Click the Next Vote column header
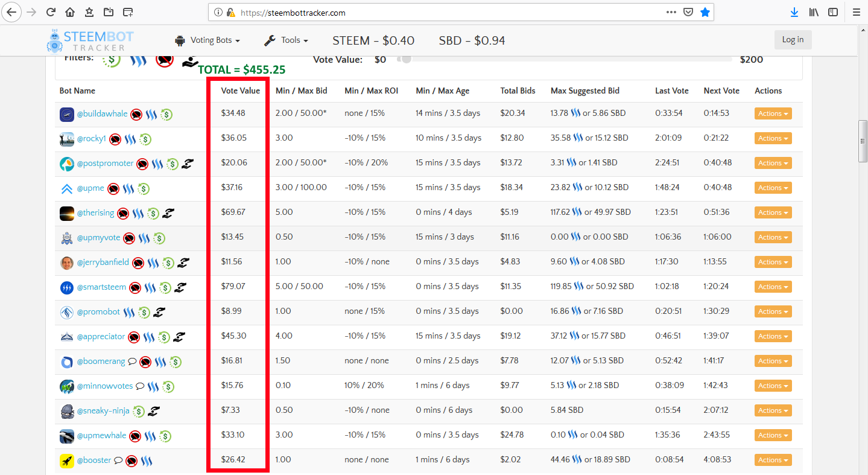 (721, 91)
